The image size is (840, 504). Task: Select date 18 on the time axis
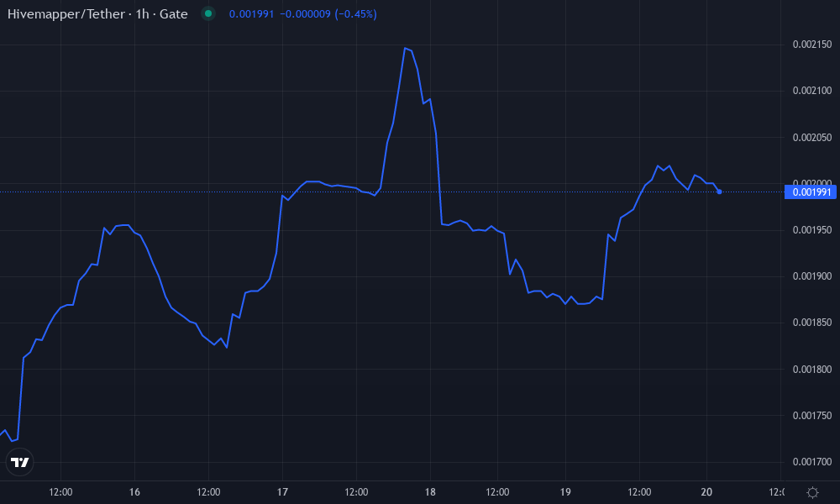tap(430, 492)
